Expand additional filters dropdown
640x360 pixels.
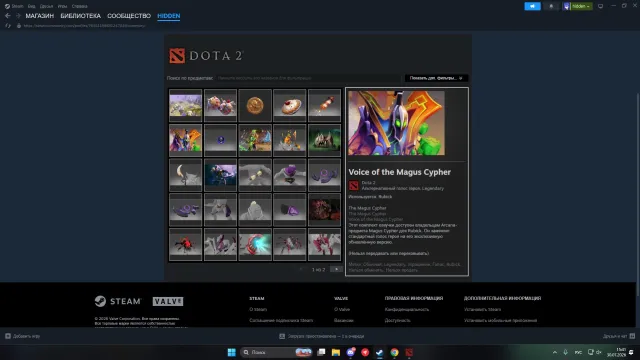point(436,78)
